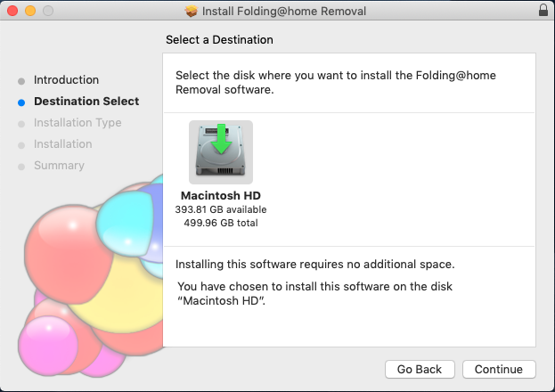The width and height of the screenshot is (555, 392).
Task: Click the Macintosh HD disk name
Action: 221,195
